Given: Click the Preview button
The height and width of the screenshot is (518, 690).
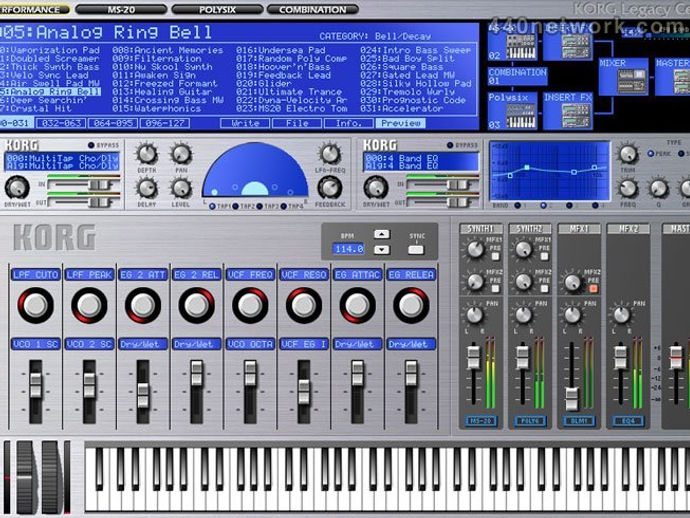Looking at the screenshot, I should tap(400, 123).
